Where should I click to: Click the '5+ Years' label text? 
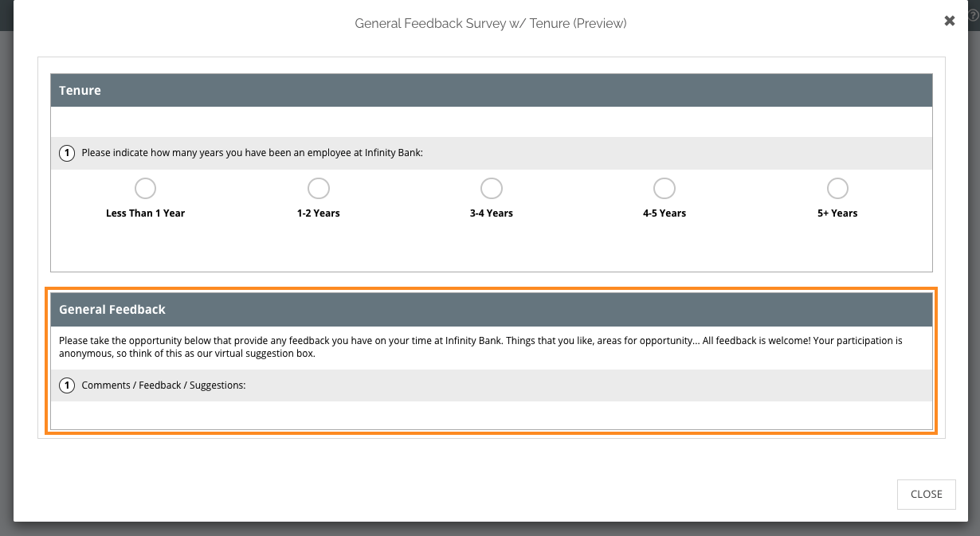837,213
